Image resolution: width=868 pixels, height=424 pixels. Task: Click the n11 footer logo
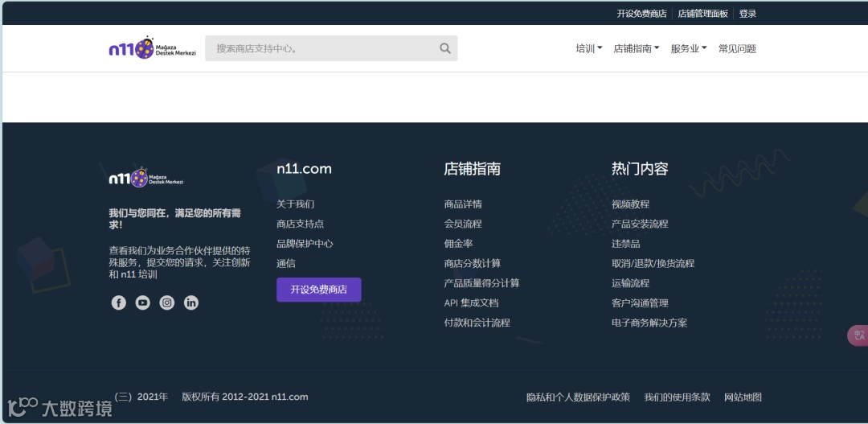coord(146,177)
